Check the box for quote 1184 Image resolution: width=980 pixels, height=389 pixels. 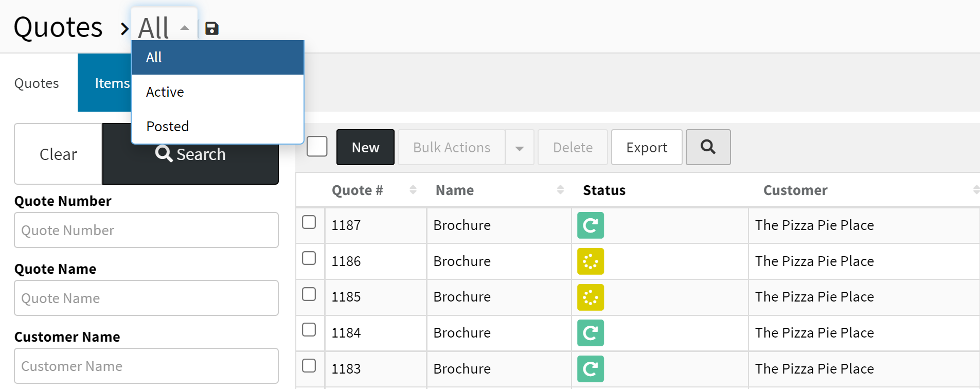coord(309,329)
